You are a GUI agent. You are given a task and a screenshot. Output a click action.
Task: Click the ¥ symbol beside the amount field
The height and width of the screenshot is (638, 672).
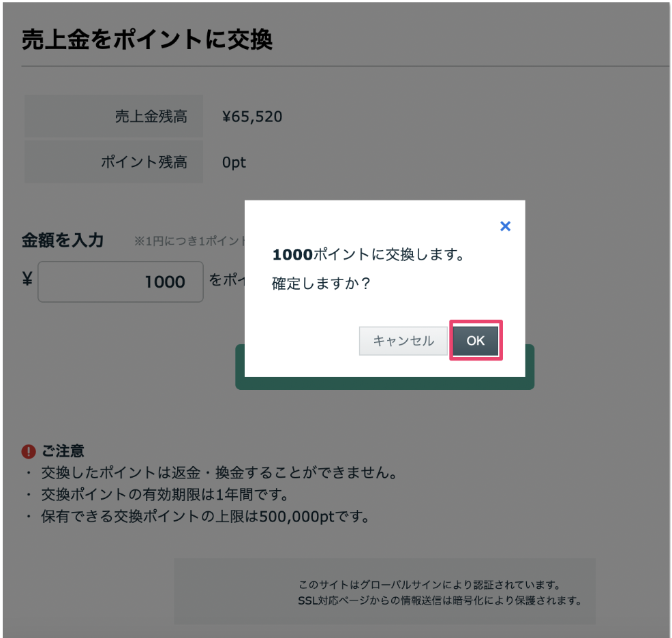pos(27,279)
